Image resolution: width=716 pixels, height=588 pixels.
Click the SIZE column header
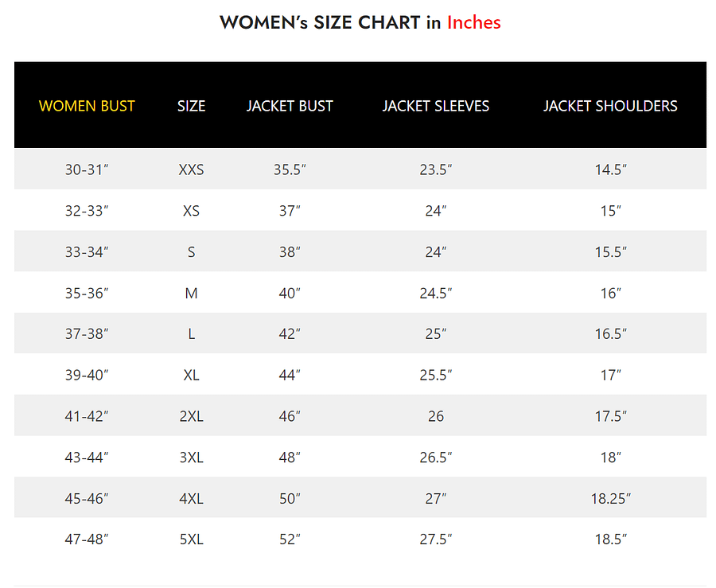191,106
